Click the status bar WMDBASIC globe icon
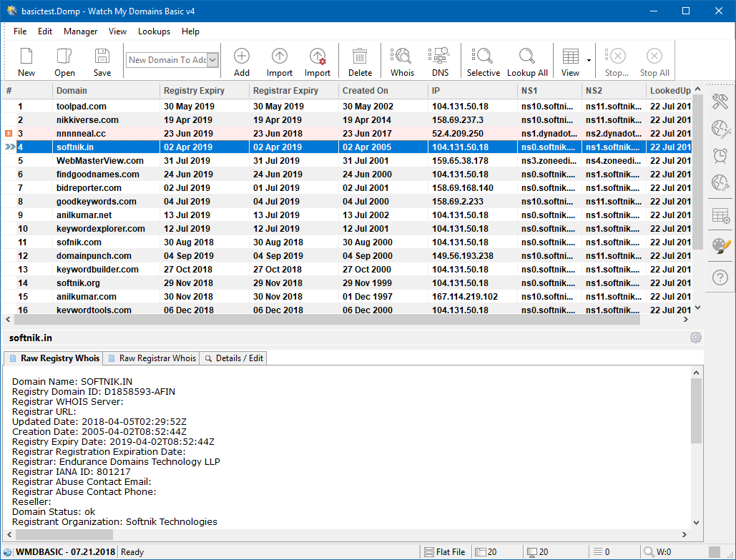Image resolution: width=736 pixels, height=560 pixels. click(x=7, y=552)
